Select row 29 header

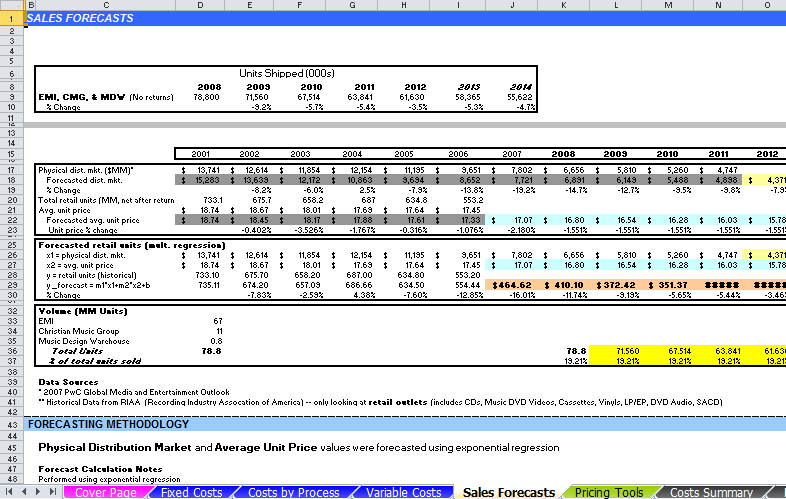pos(12,285)
